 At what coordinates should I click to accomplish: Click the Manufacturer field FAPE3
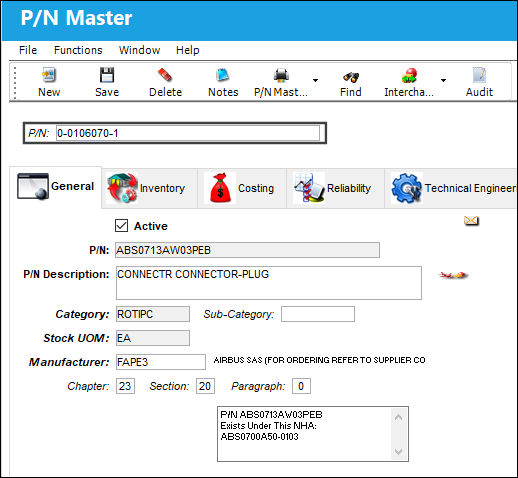pyautogui.click(x=161, y=362)
